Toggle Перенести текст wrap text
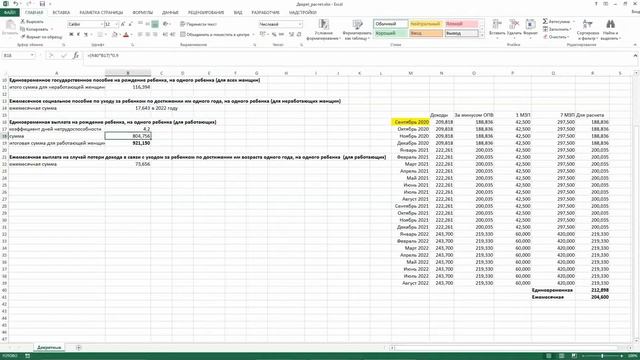Viewport: 640px width, 360px height. [198, 24]
